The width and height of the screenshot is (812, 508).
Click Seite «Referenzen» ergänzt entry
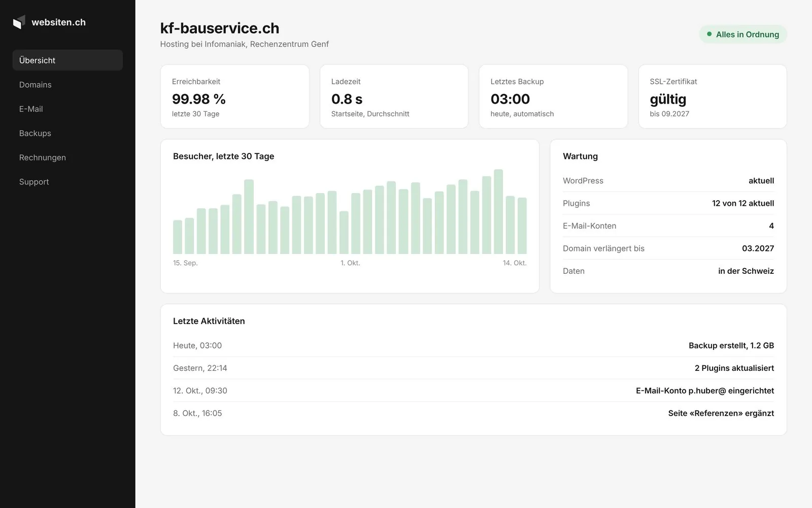coord(721,414)
